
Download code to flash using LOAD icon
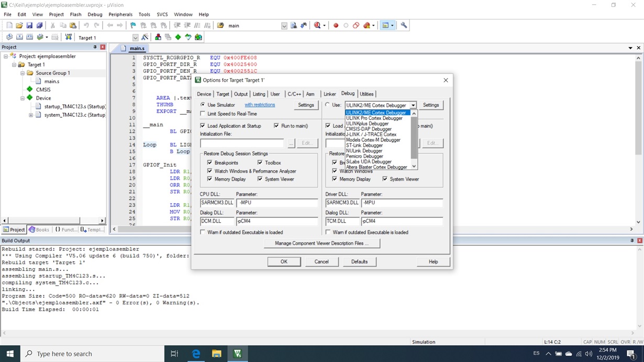69,37
